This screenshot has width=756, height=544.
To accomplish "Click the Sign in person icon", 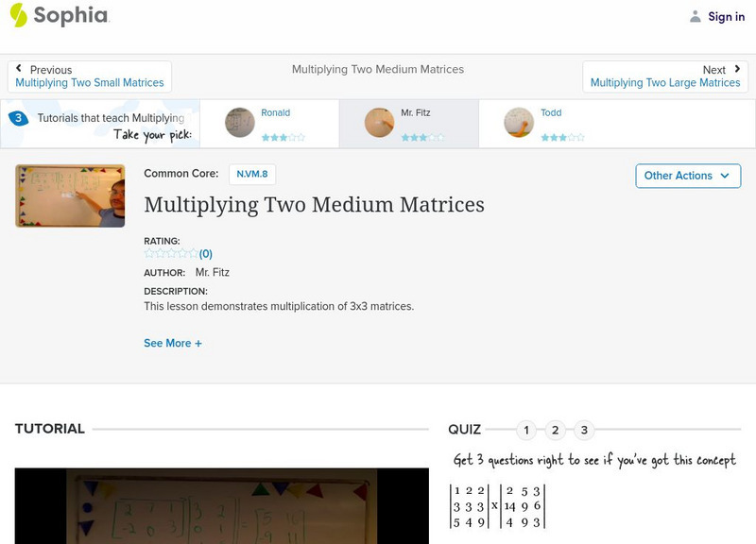I will (695, 15).
